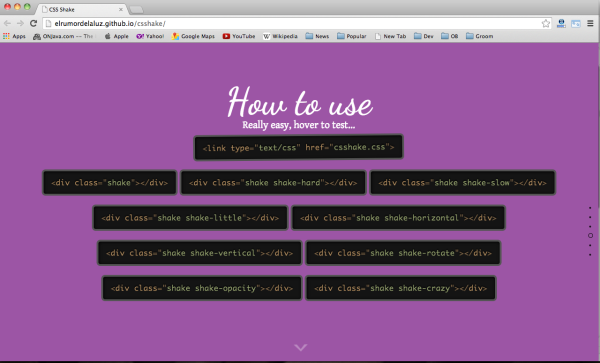Viewport: 600px width, 363px height.
Task: Open the Chrome hamburger menu
Action: tap(591, 23)
